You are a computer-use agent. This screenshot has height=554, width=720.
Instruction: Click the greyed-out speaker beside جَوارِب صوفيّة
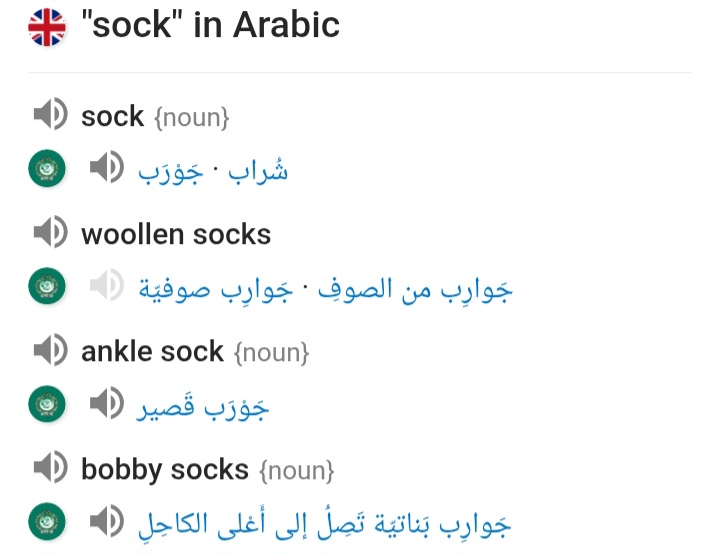(107, 285)
